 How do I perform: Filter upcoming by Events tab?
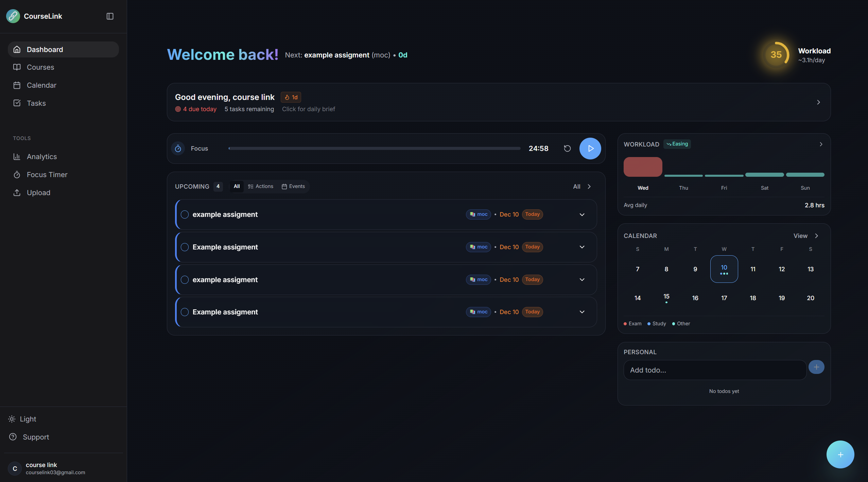click(293, 186)
